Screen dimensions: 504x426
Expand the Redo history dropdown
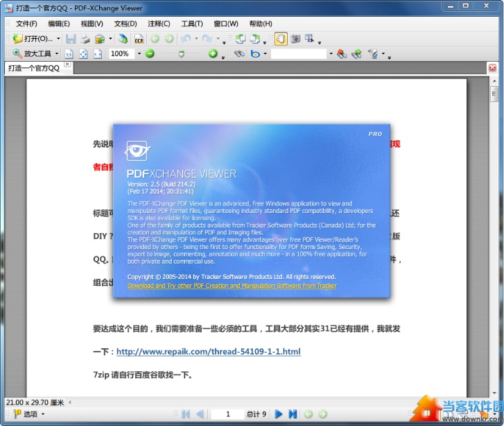coord(218,39)
